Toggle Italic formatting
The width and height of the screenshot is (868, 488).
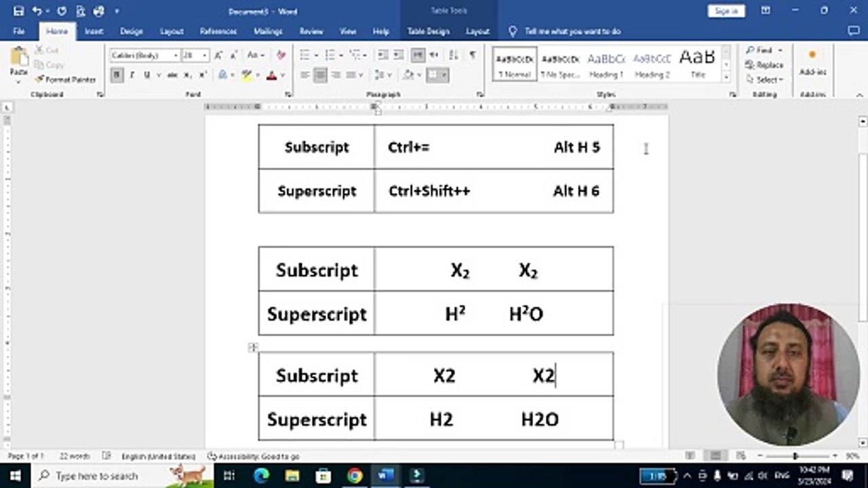point(132,75)
